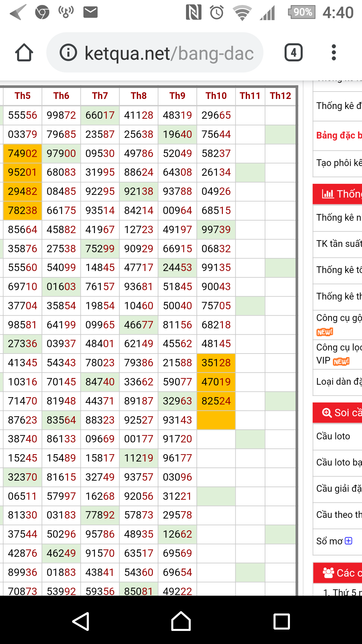Screen dimensions: 362x644
Task: Tap the email notification icon in status bar
Action: point(90,12)
